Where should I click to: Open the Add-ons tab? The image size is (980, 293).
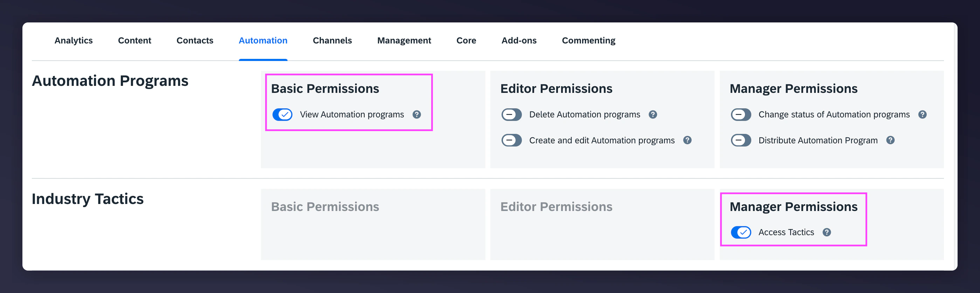(519, 41)
